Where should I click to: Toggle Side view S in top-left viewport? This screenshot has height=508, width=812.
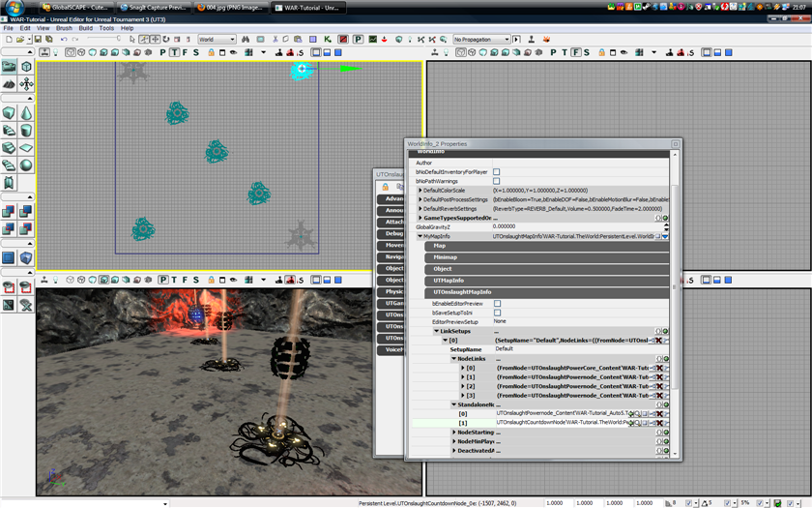pos(196,52)
